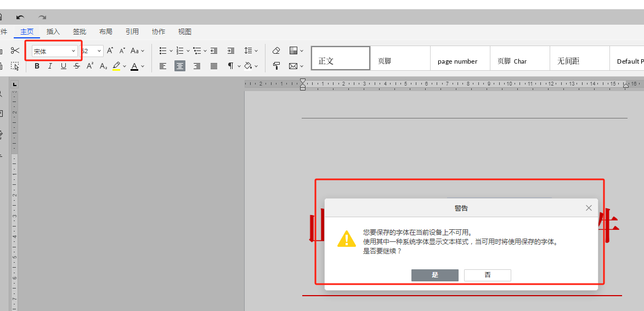Toggle Italic formatting
The height and width of the screenshot is (311, 644).
pos(50,66)
